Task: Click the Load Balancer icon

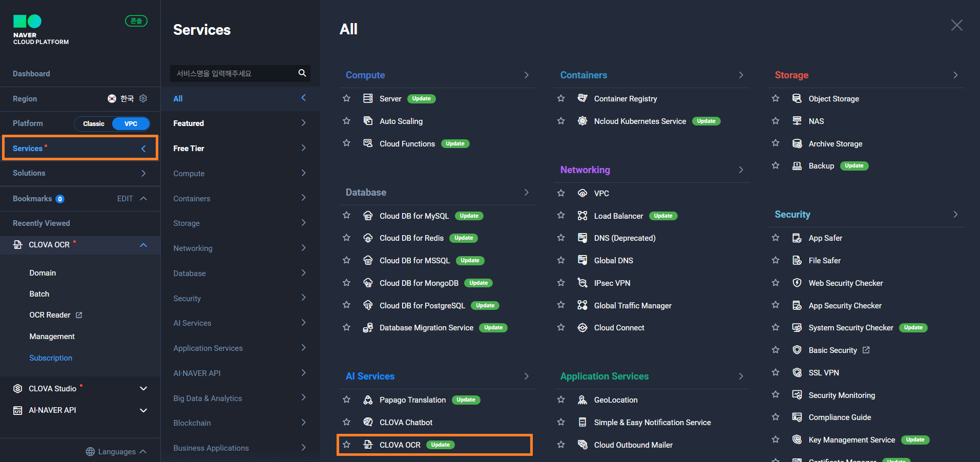Action: coord(582,216)
